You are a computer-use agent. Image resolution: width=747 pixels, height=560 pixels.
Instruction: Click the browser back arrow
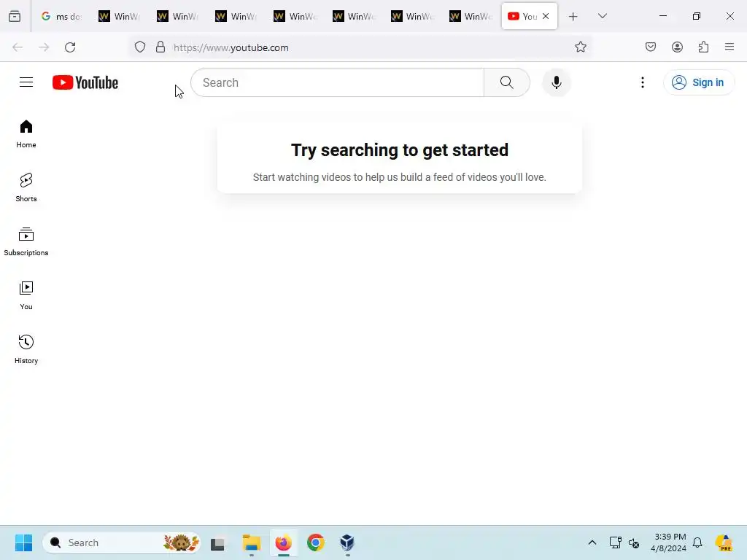(18, 47)
